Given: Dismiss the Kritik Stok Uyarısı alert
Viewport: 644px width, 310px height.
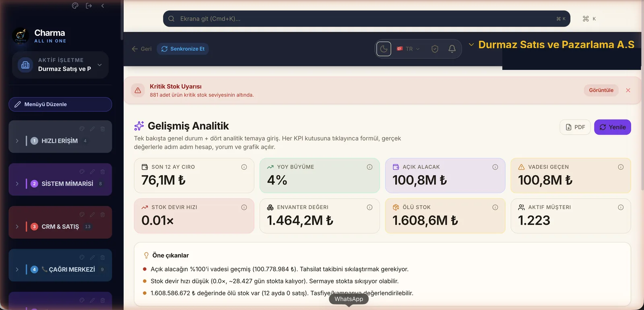Looking at the screenshot, I should tap(628, 90).
